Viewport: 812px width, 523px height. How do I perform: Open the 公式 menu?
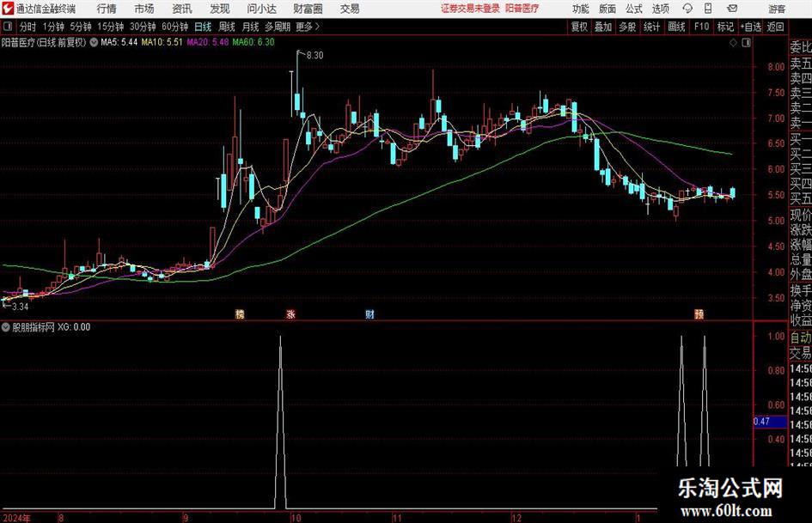tap(634, 9)
